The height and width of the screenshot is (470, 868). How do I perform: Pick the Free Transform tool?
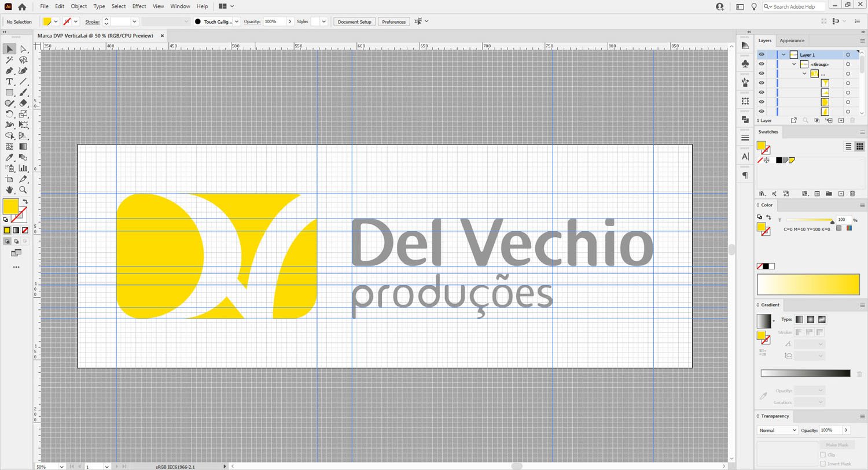(23, 125)
